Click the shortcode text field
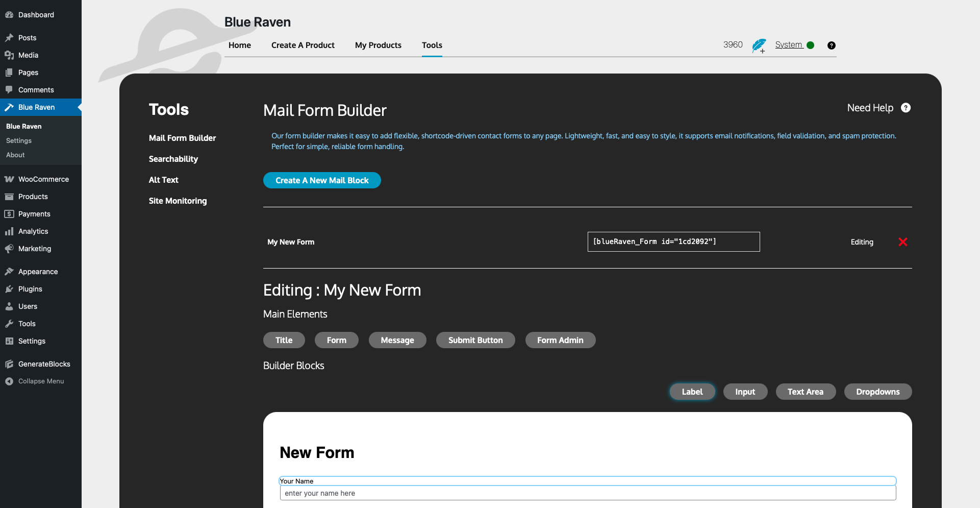The image size is (980, 508). point(673,241)
